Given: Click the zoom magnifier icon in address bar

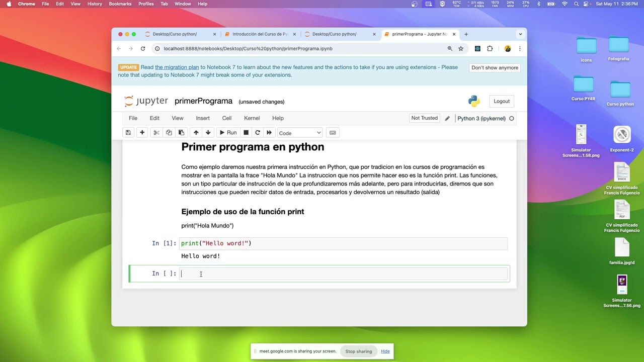Looking at the screenshot, I should tap(450, 49).
